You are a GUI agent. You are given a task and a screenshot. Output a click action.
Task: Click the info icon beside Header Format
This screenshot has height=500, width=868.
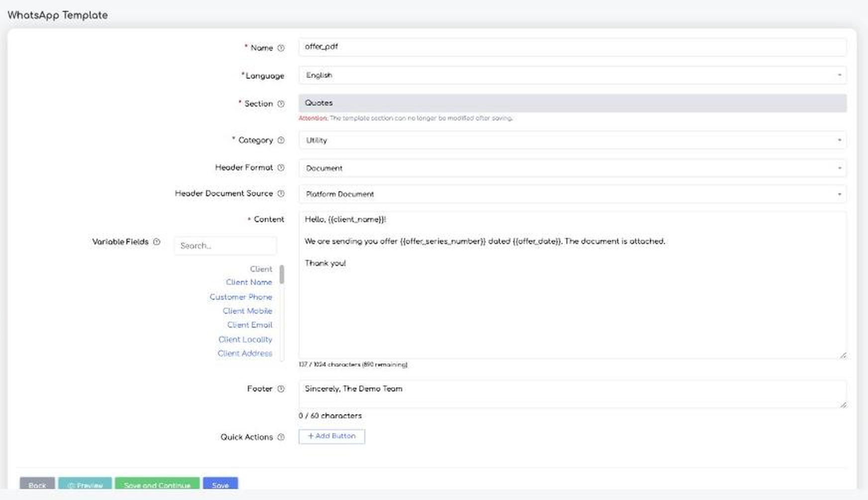(281, 167)
